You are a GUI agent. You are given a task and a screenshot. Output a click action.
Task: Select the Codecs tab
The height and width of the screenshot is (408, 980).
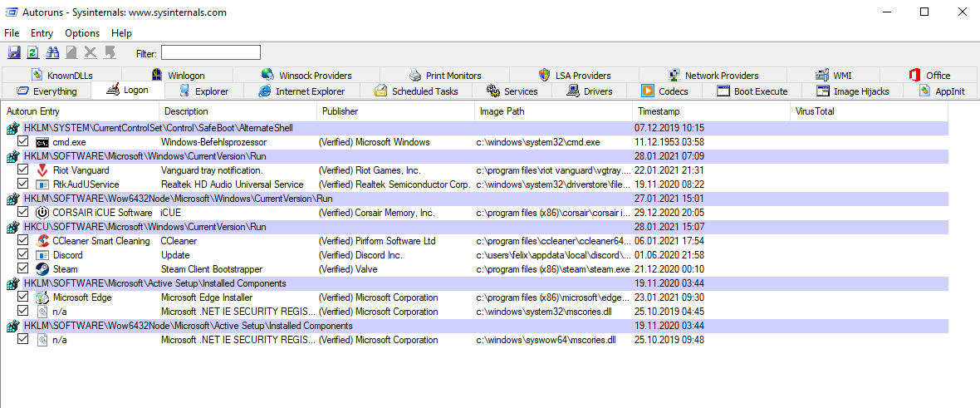(x=664, y=91)
